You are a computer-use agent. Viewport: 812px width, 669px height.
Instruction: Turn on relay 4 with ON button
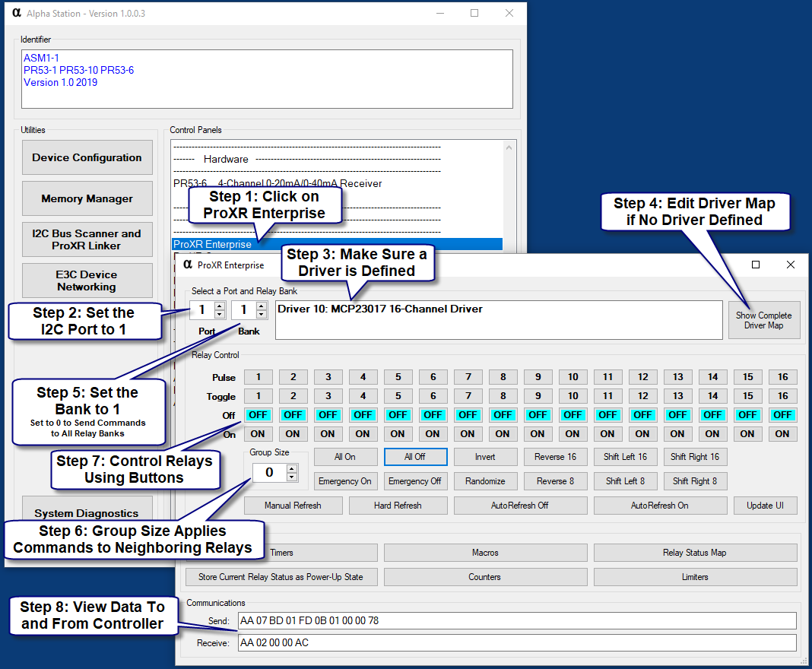[363, 434]
